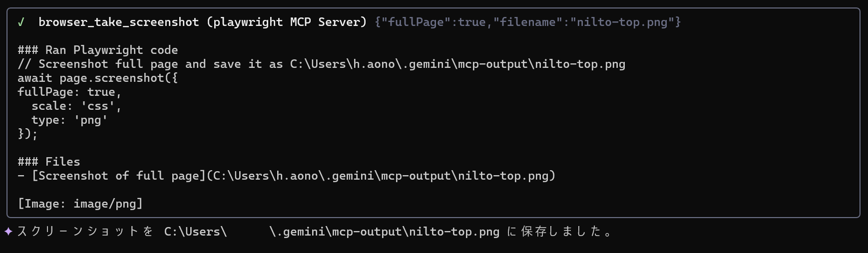Click the "[Image: image/png]" placeholder
Image resolution: width=868 pixels, height=253 pixels.
click(80, 204)
